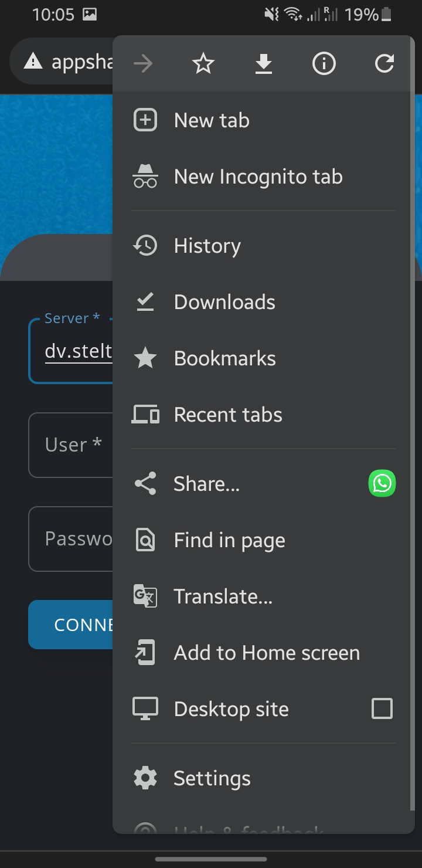
Task: Click the security warning triangle in address bar
Action: [33, 61]
